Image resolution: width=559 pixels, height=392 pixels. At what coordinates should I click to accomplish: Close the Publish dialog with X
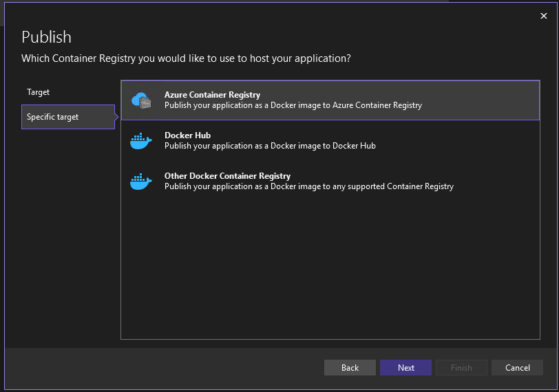click(544, 16)
